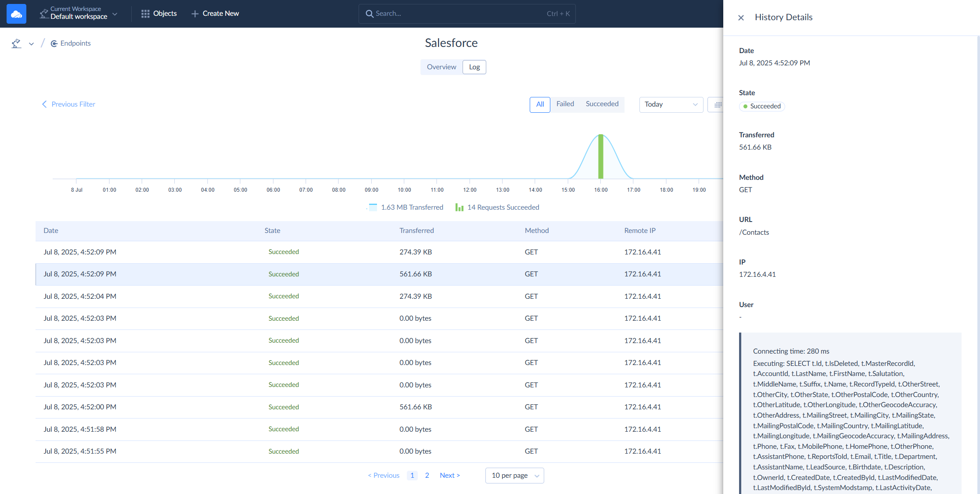This screenshot has width=980, height=494.
Task: Select the highlighted 561.66 KB 4:52:09 PM row
Action: click(x=379, y=274)
